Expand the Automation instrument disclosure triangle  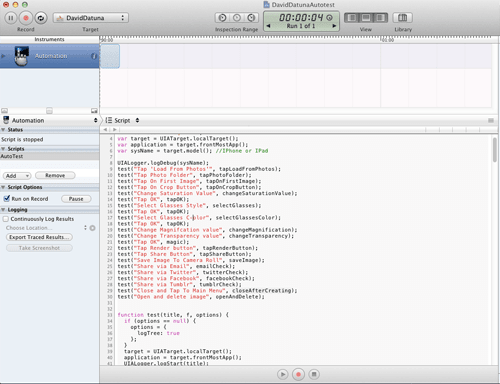point(3,56)
